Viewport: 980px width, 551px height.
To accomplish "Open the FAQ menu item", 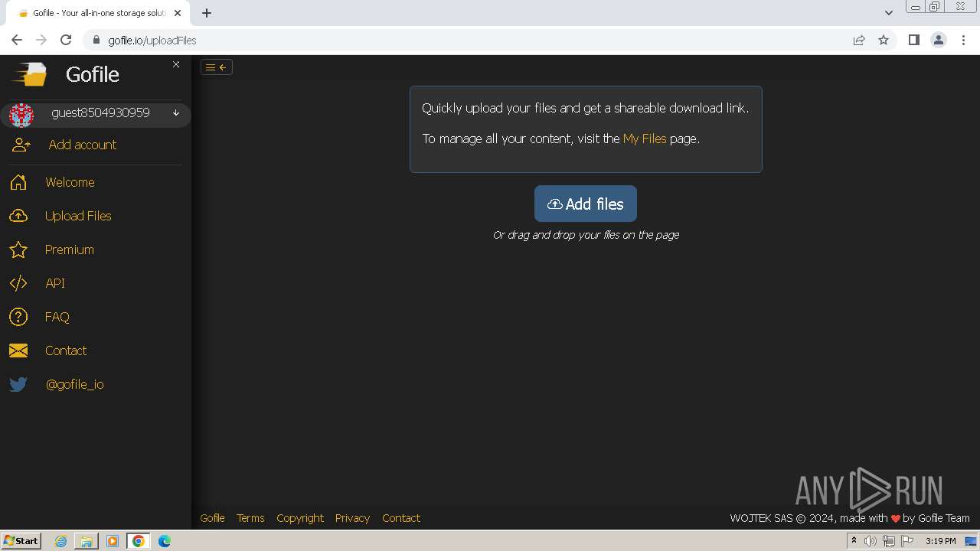I will click(x=57, y=317).
